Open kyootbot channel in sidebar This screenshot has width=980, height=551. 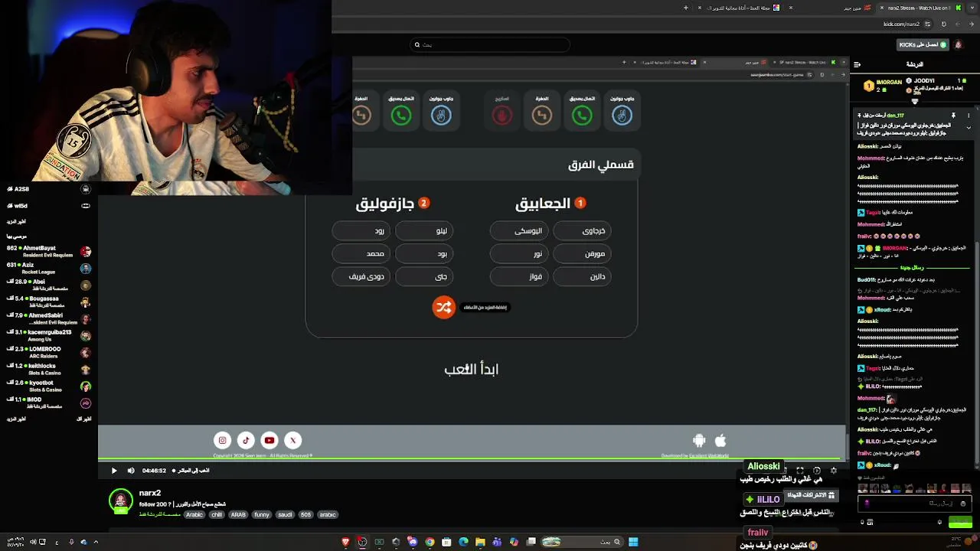(x=49, y=386)
